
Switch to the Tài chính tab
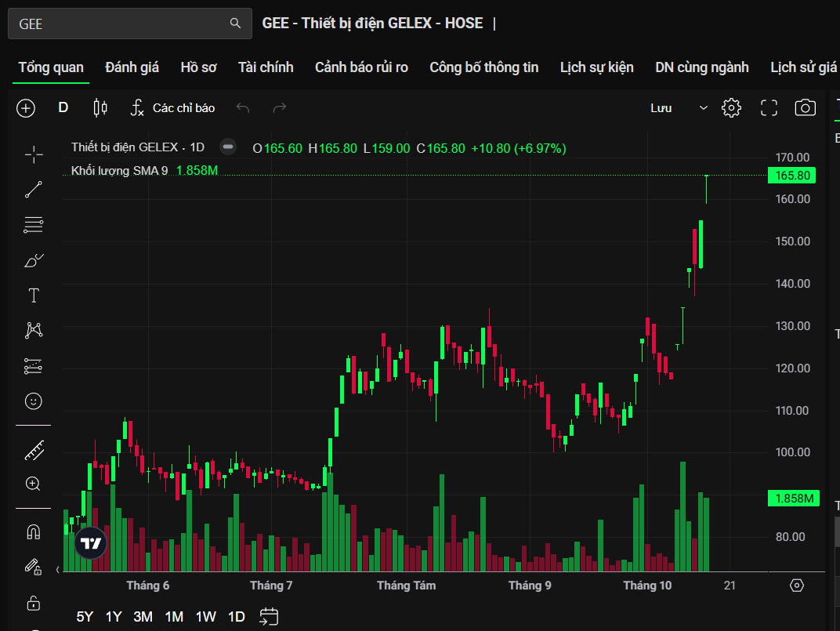coord(266,67)
